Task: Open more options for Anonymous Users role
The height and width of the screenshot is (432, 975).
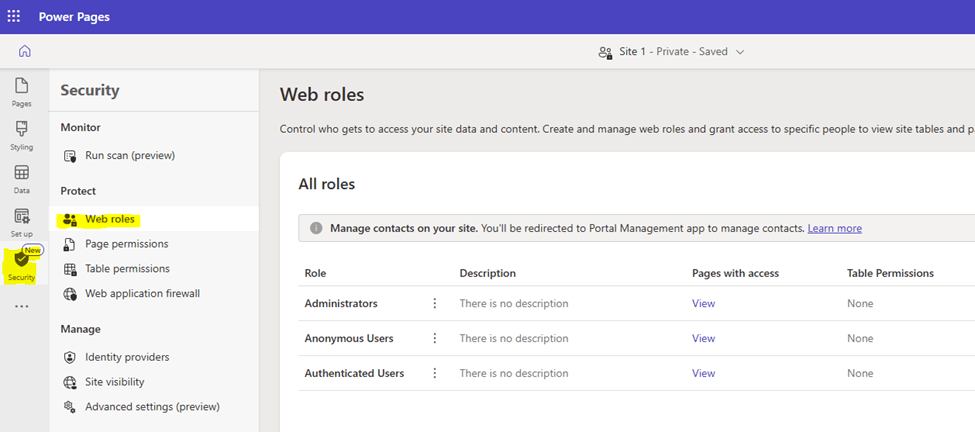Action: (434, 339)
